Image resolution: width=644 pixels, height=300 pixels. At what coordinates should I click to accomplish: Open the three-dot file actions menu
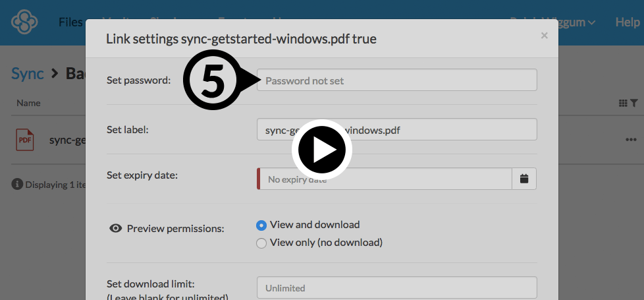pyautogui.click(x=631, y=140)
